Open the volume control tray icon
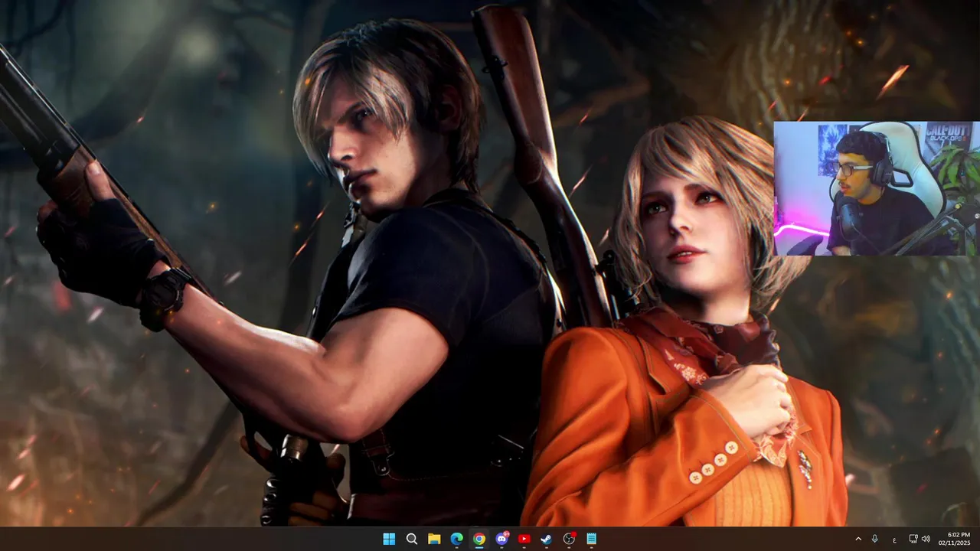 click(x=926, y=539)
